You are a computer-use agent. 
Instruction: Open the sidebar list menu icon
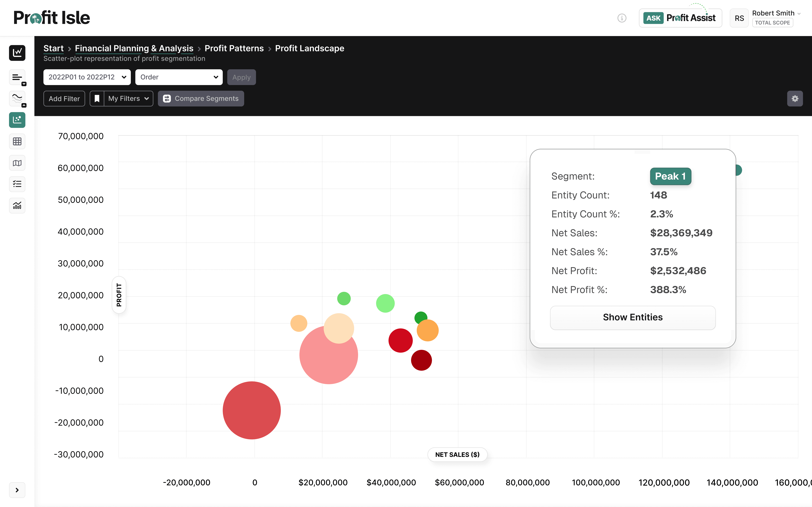tap(17, 77)
